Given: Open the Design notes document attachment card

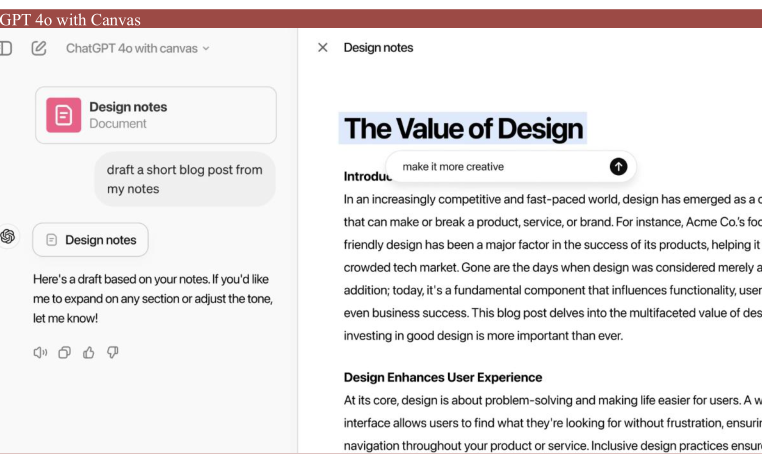Looking at the screenshot, I should 156,115.
